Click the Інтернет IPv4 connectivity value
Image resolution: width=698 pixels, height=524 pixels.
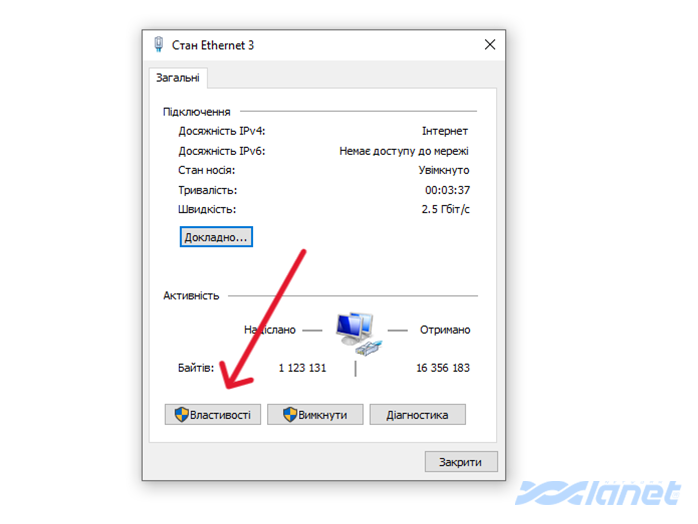445,131
